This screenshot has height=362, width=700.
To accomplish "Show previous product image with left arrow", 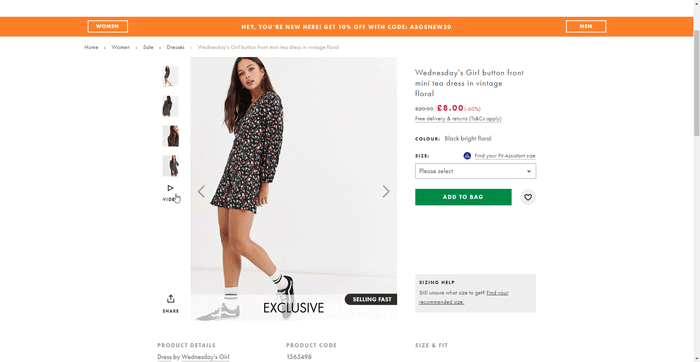I will (201, 191).
